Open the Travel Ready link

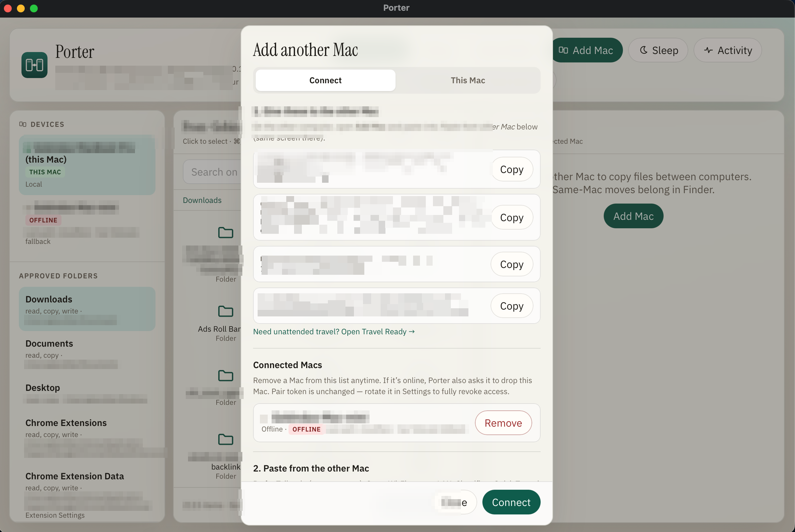point(334,331)
